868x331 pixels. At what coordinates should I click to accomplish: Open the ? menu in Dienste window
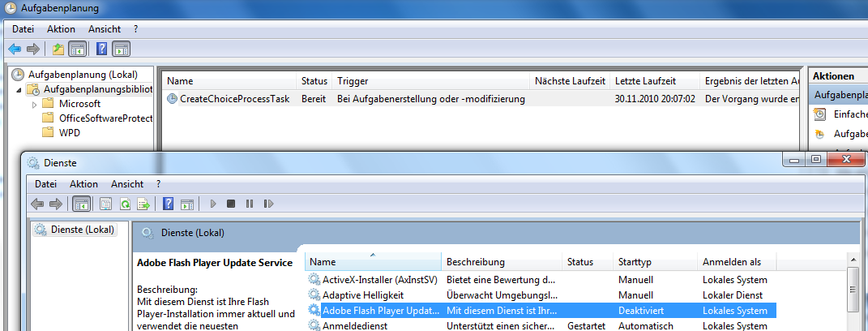[x=158, y=183]
